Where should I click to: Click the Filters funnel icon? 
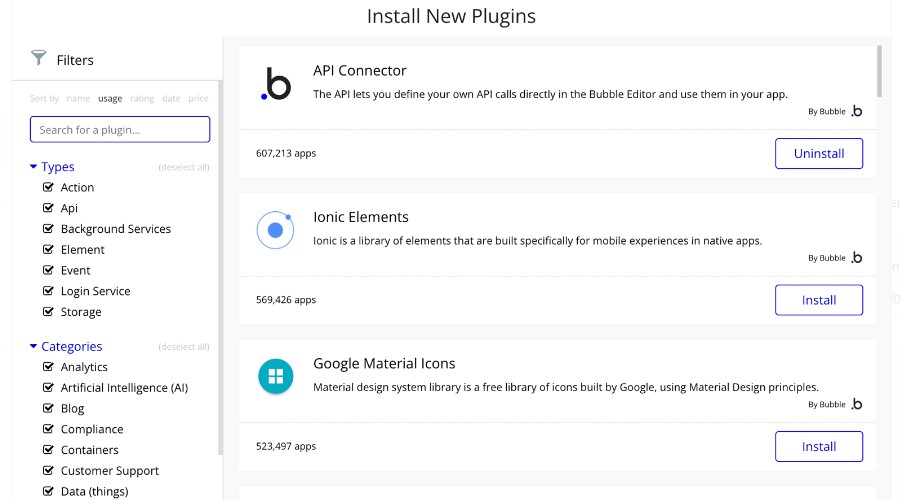tap(38, 58)
